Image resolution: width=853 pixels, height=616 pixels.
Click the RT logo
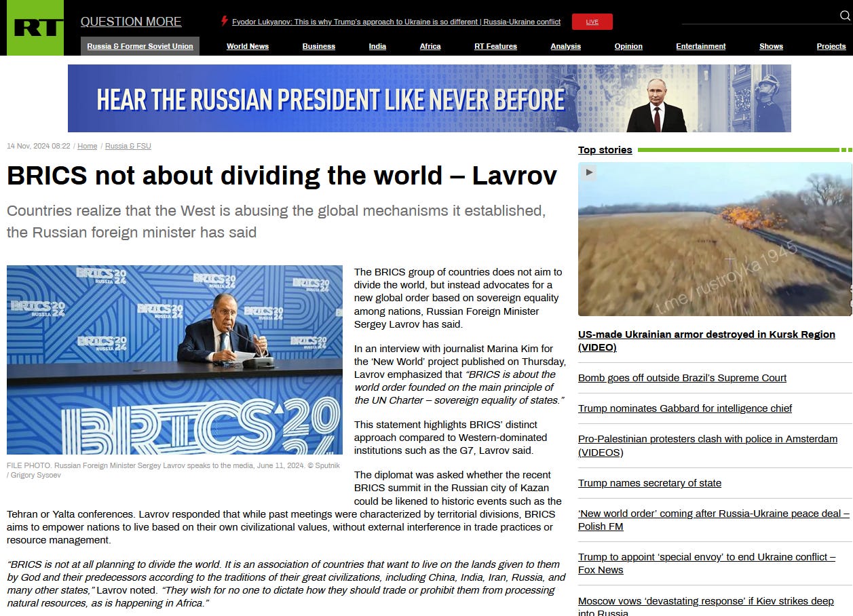coord(35,28)
